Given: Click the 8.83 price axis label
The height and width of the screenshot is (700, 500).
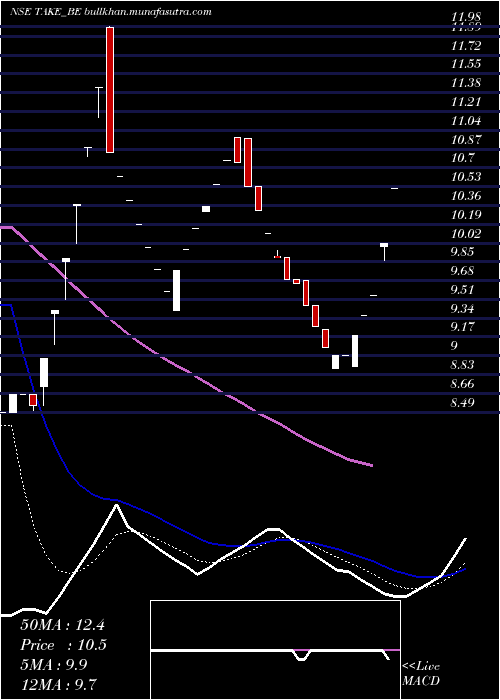Looking at the screenshot, I should [463, 365].
